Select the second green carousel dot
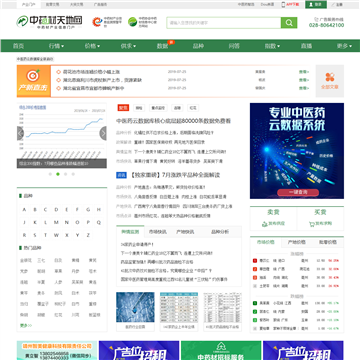The image size is (360, 360). [58, 174]
